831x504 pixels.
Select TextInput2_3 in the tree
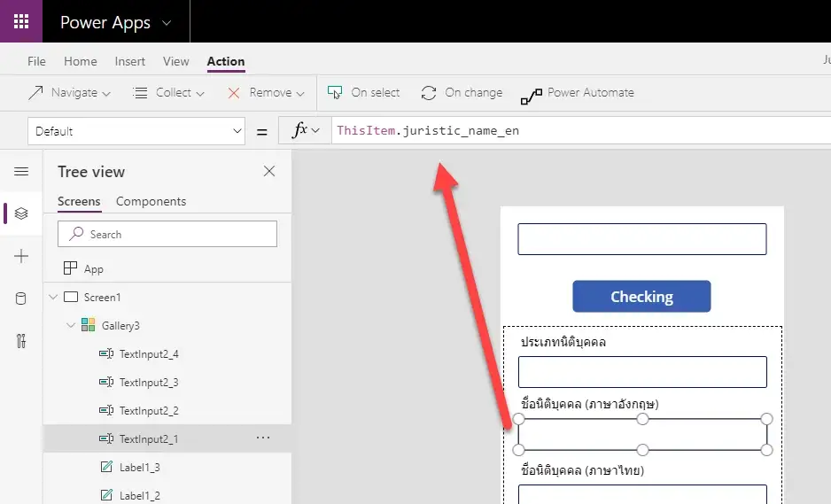click(x=149, y=382)
